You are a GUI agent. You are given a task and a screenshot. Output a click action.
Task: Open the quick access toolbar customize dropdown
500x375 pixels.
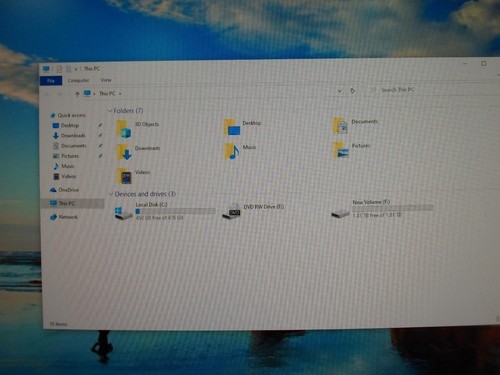[x=76, y=69]
